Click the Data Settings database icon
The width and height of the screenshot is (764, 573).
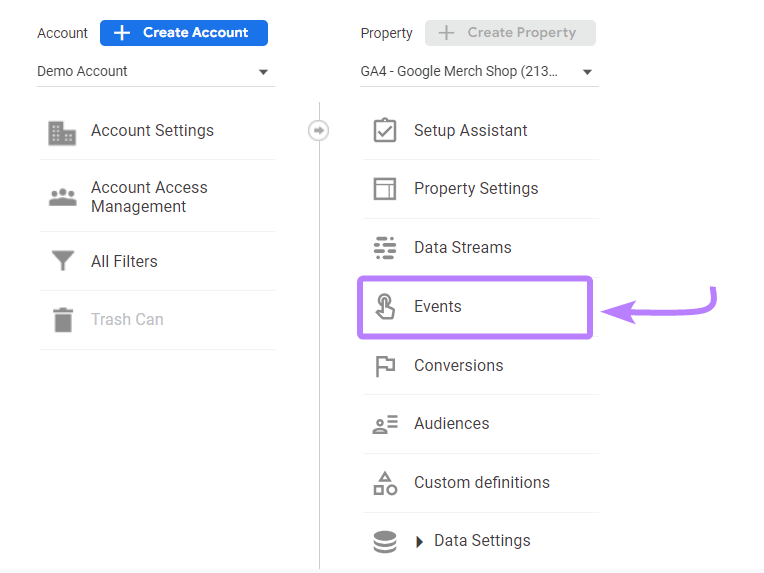[384, 541]
